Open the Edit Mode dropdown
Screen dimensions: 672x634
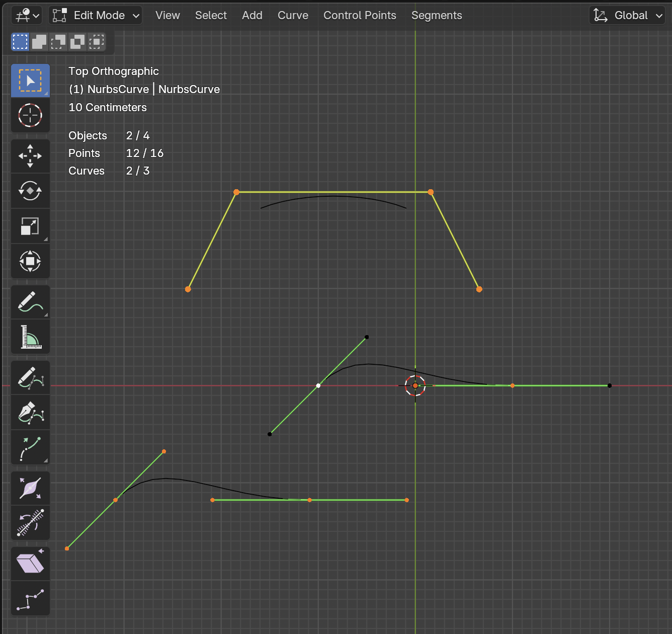(x=96, y=16)
